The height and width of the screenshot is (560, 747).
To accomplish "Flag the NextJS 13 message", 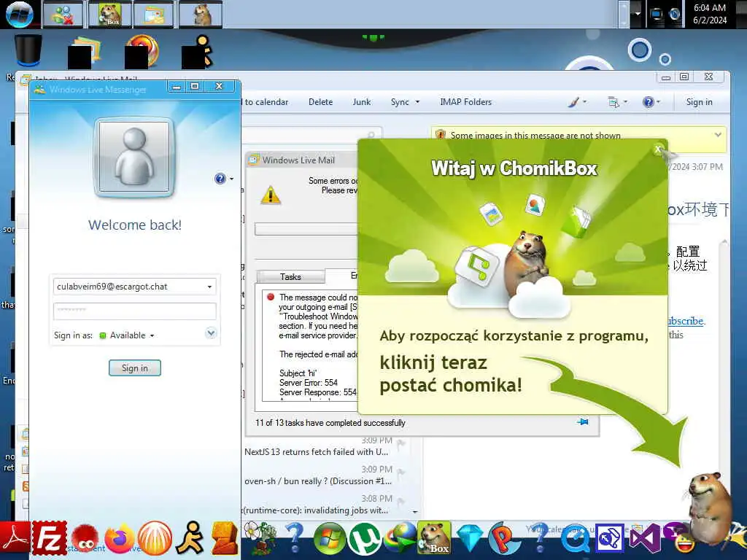I will [401, 444].
